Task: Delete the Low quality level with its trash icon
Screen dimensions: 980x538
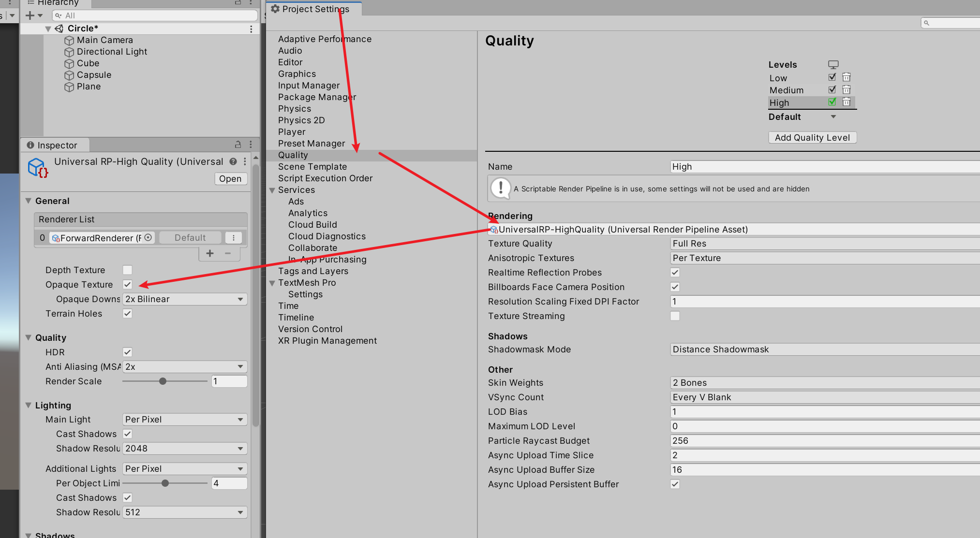Action: [x=846, y=77]
